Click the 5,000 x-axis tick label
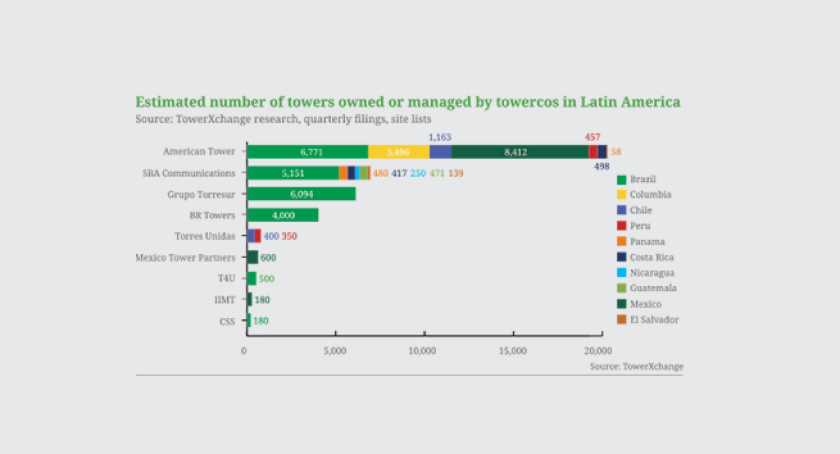Image resolution: width=840 pixels, height=454 pixels. click(335, 351)
